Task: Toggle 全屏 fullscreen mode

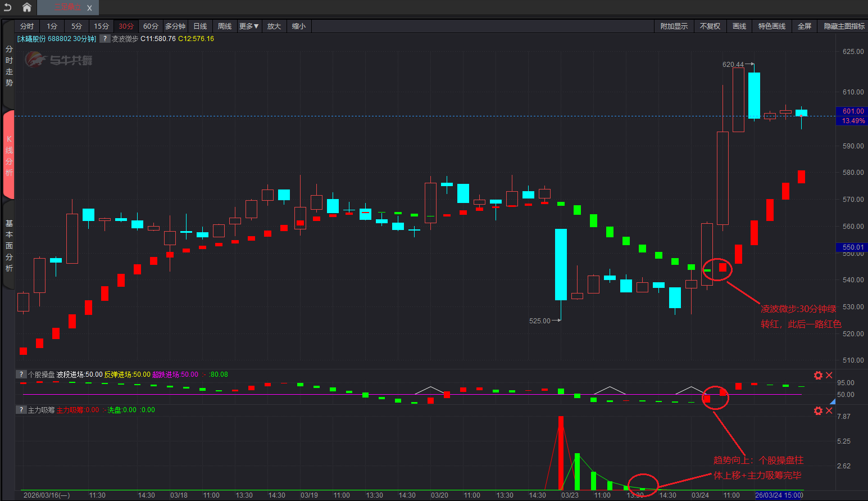Action: click(805, 26)
